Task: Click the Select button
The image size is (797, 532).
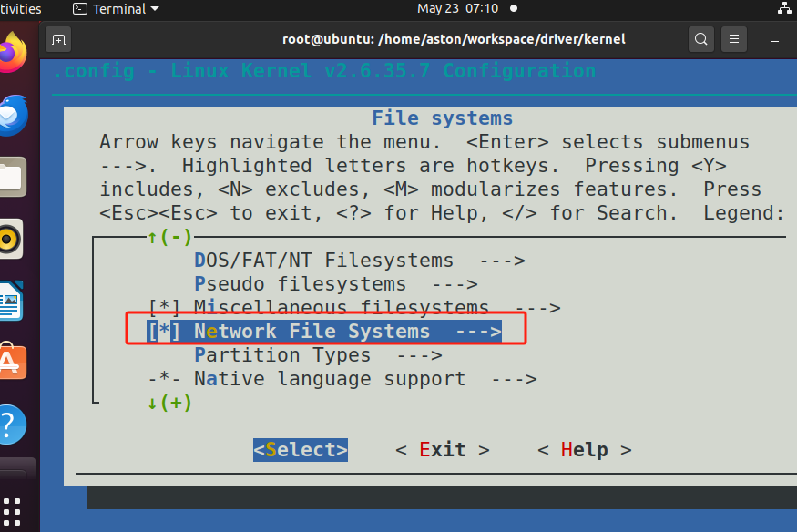Action: (x=301, y=450)
